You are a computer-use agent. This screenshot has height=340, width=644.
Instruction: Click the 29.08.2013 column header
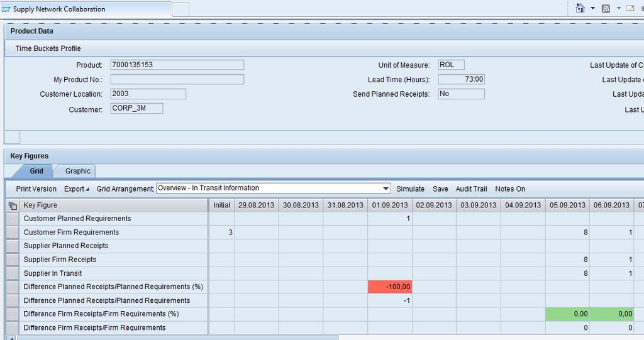click(257, 206)
